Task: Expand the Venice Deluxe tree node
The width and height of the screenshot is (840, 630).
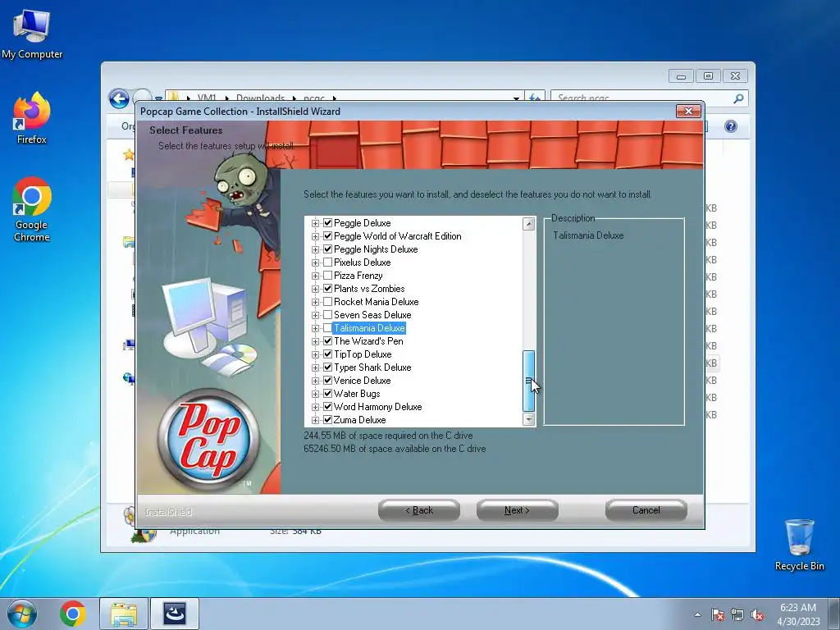Action: click(315, 381)
